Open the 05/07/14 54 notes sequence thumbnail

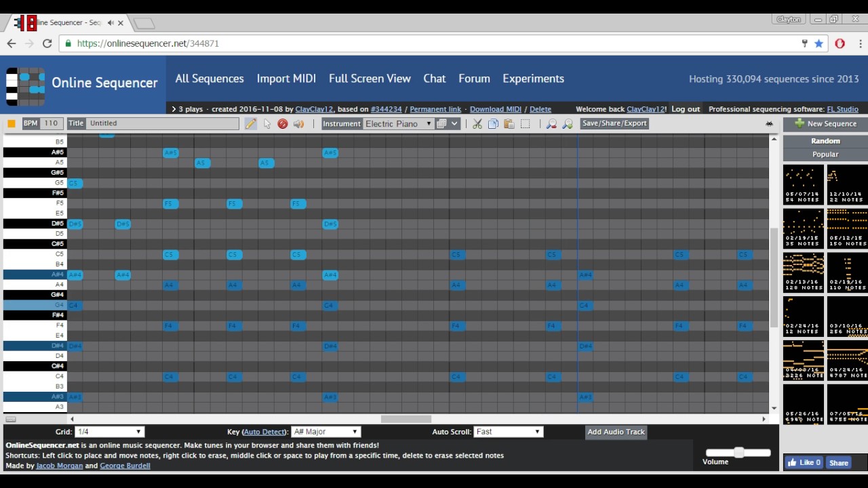804,184
